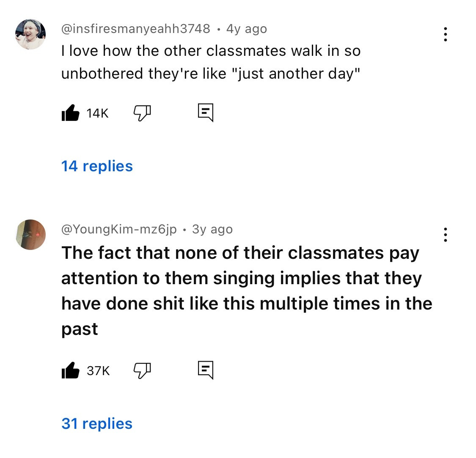Image resolution: width=476 pixels, height=458 pixels.
Task: Dislike the "just another day" comment
Action: tap(142, 113)
